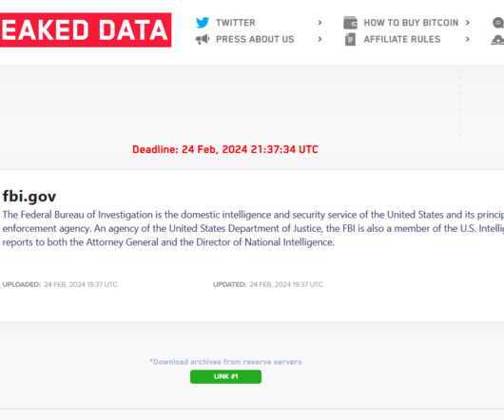Image resolution: width=504 pixels, height=420 pixels.
Task: Open the AFFILIATE RULES menu link
Action: click(402, 39)
